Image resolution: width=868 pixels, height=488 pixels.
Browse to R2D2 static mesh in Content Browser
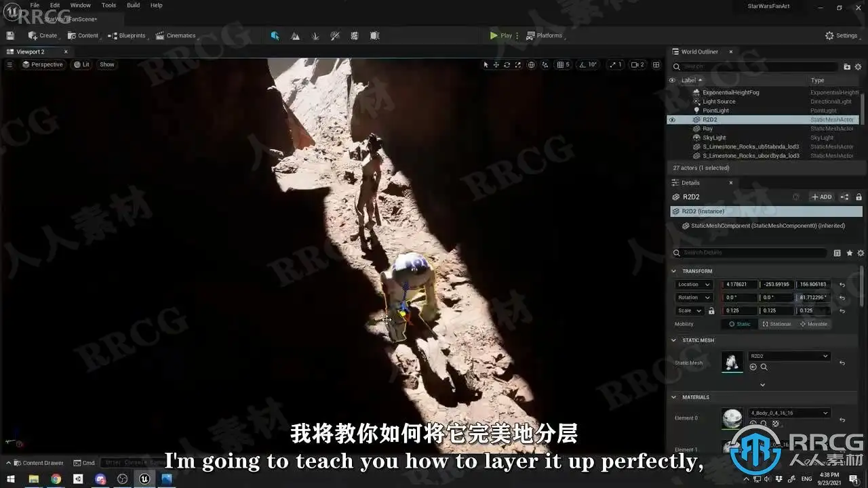pos(764,367)
